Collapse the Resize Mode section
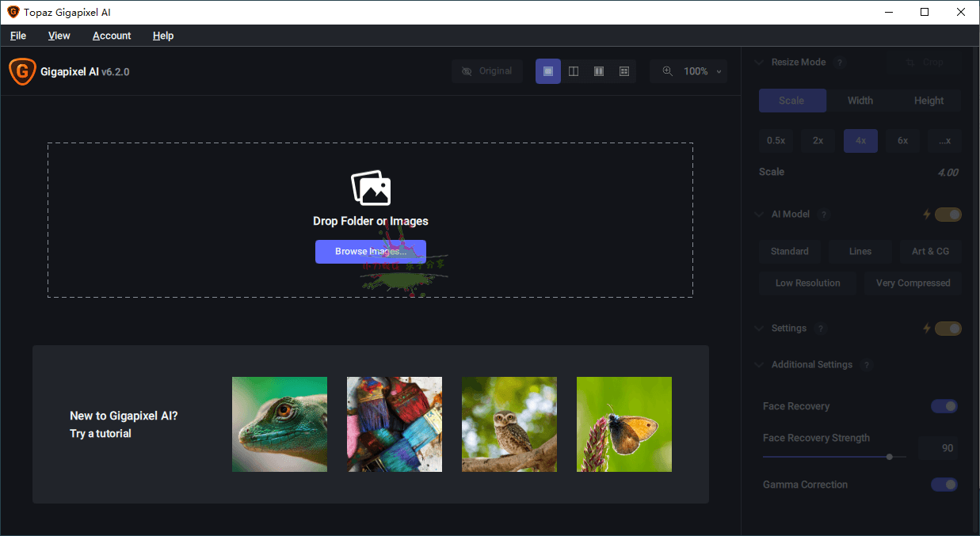Screen dimensions: 980x536 (760, 63)
